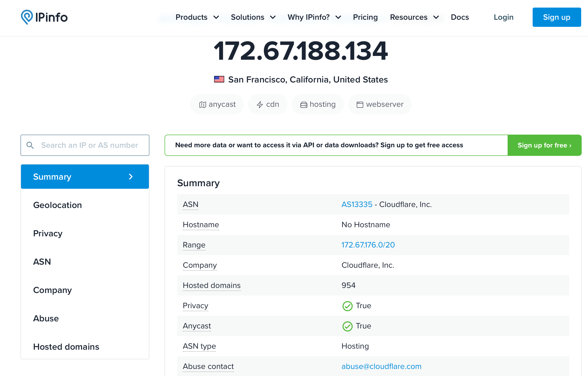This screenshot has height=376, width=588.
Task: Click the hosting tag
Action: click(x=318, y=104)
